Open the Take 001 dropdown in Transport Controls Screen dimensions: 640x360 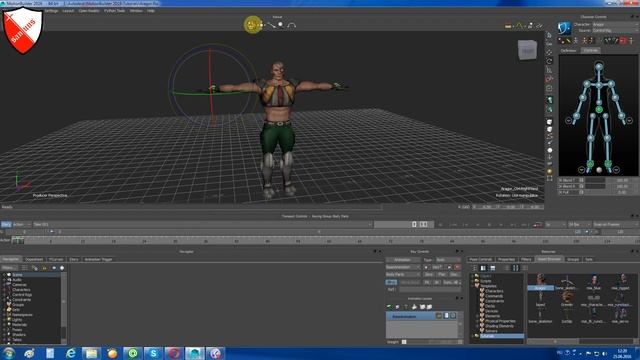202,224
